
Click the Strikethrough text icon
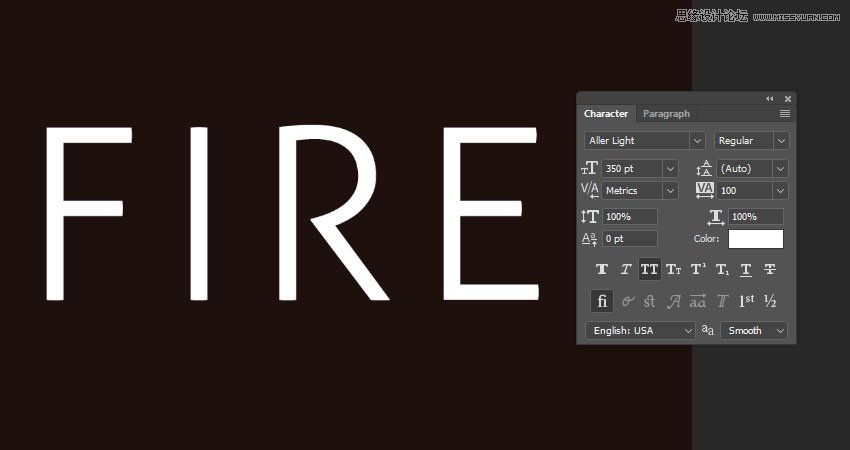click(770, 269)
